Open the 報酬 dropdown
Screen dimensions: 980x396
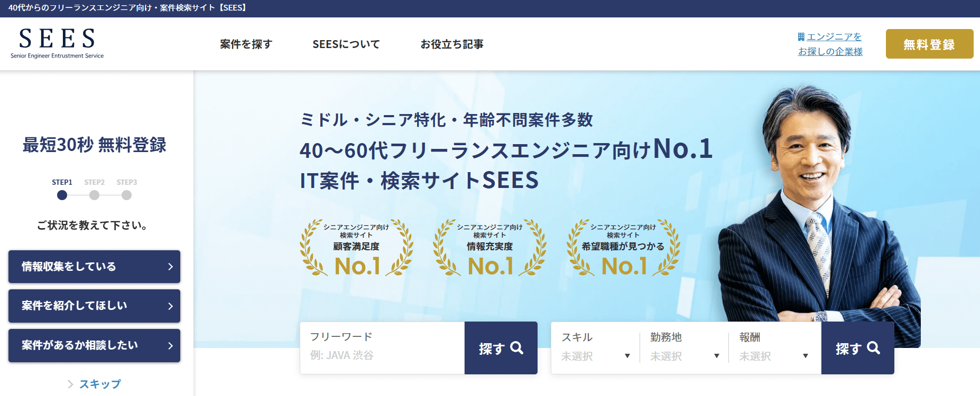(774, 348)
